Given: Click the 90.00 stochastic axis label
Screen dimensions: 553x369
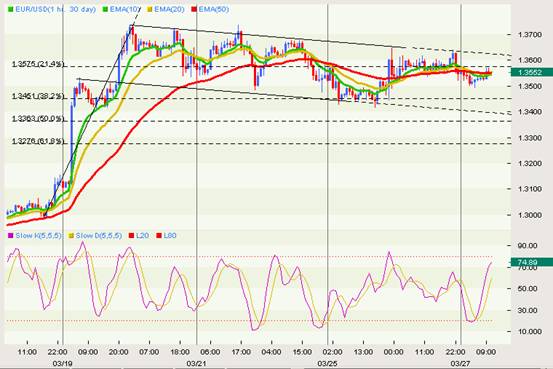Looking at the screenshot, I should [527, 246].
